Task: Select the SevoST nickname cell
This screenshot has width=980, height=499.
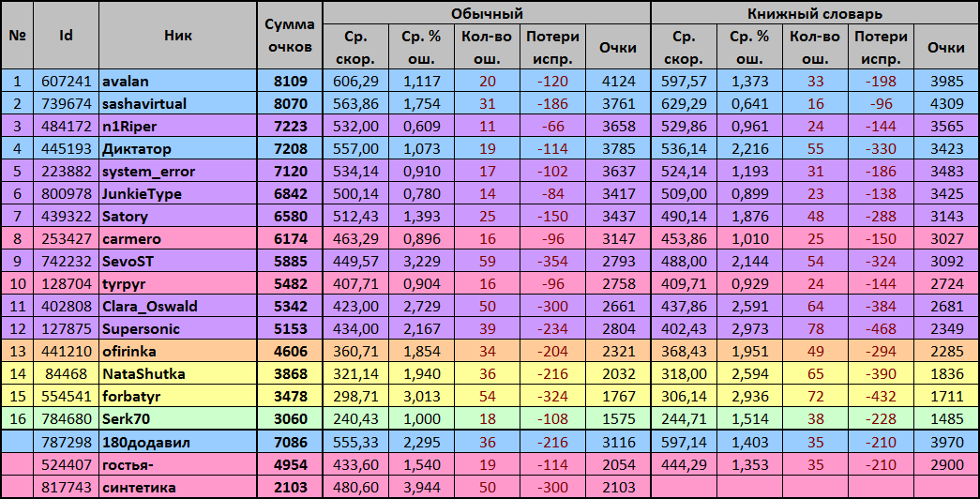Action: pos(177,261)
